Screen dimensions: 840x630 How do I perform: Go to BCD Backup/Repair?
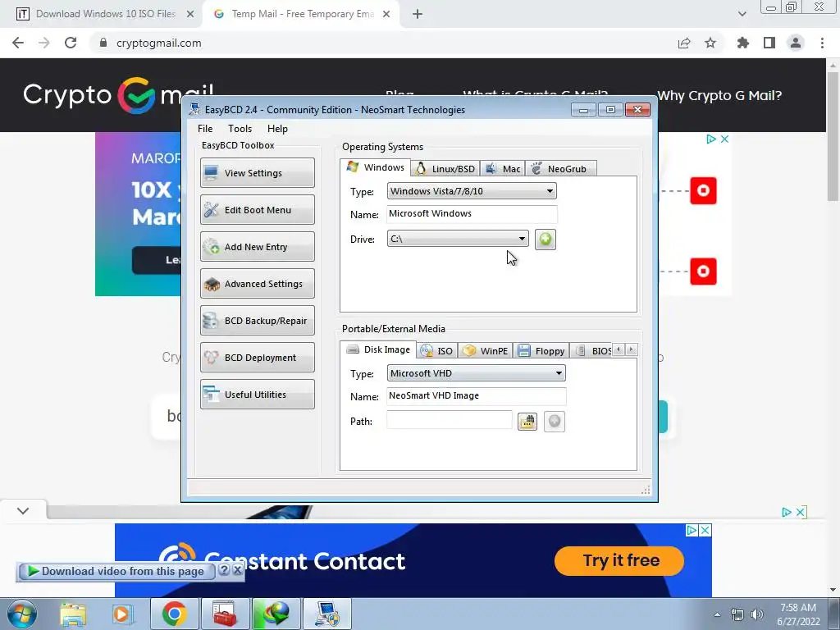pos(257,321)
